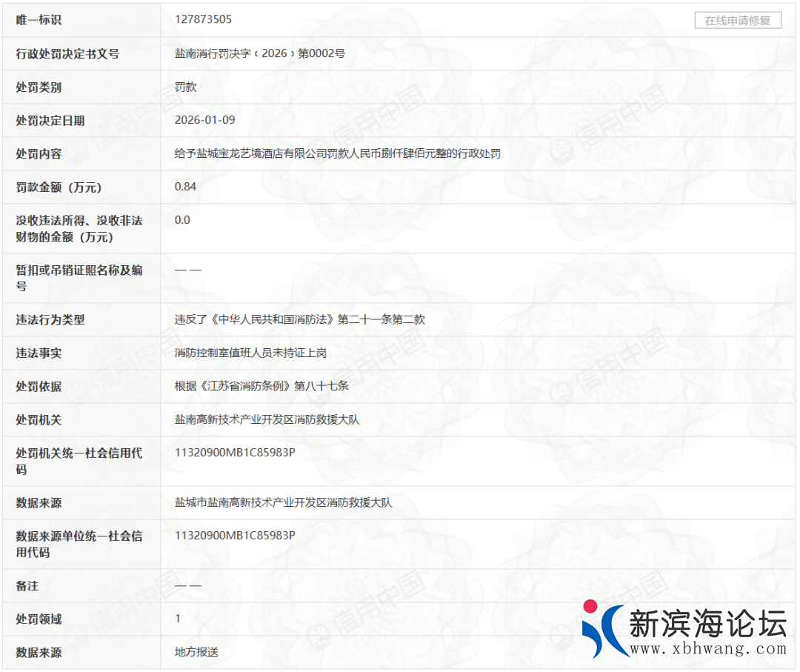
Task: Select the credit code under 处罚机关统一社会信用代码
Action: click(235, 453)
